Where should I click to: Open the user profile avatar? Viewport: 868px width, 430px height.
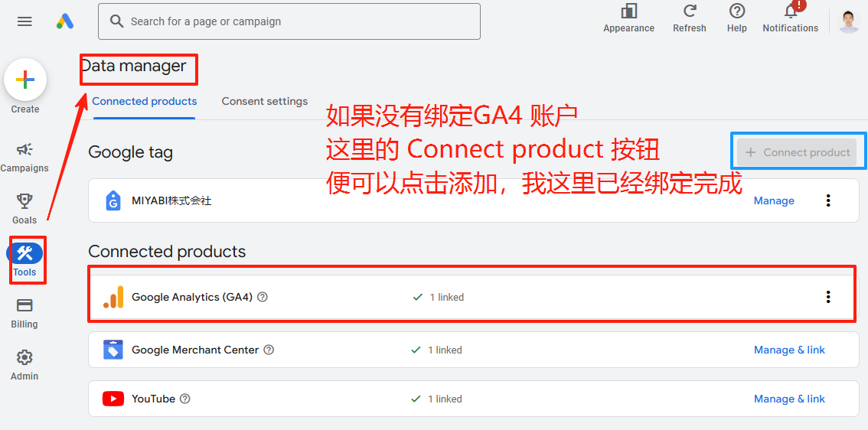pos(849,21)
